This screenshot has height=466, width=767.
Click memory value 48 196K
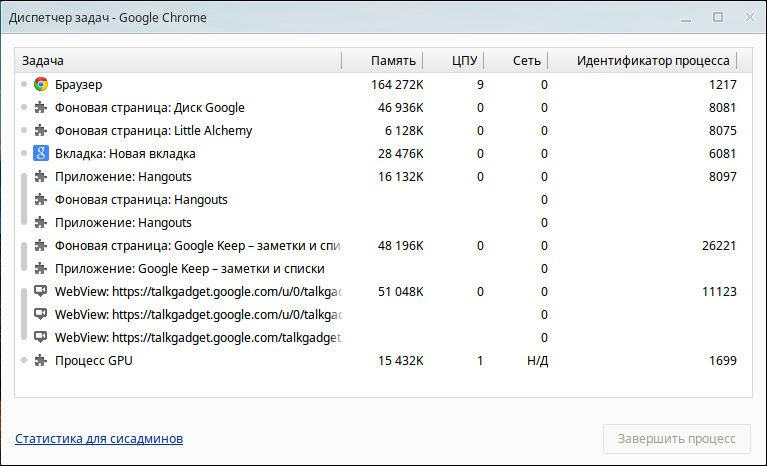tap(400, 245)
